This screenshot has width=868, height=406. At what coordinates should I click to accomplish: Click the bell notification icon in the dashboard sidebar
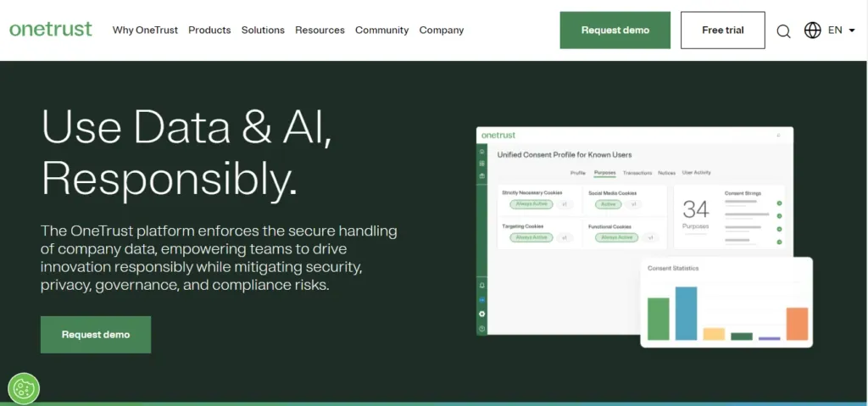click(481, 286)
